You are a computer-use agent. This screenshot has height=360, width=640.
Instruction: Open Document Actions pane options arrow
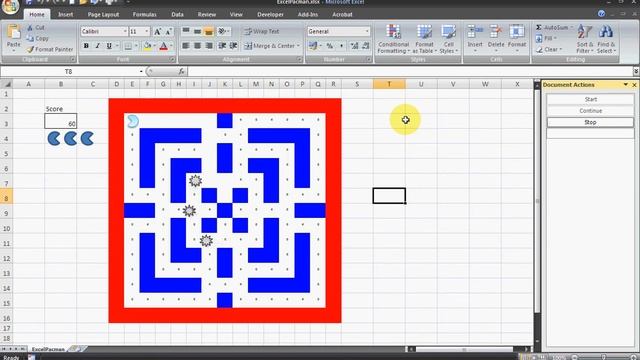[x=625, y=84]
